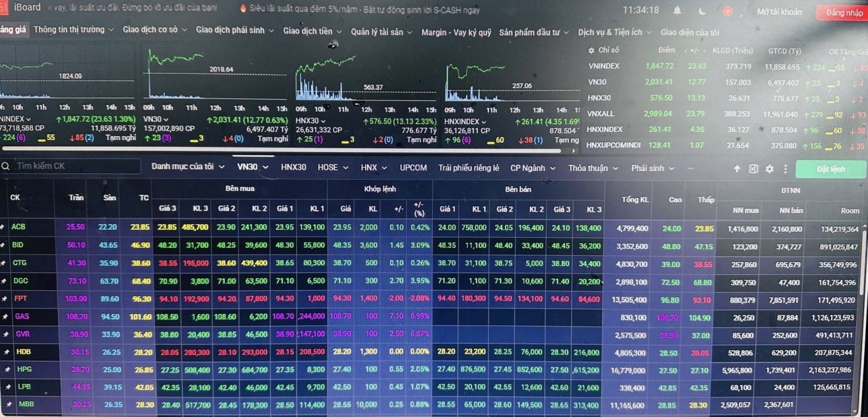Click the pin icon for ACB
Screen dimensions: 868x417
click(3, 227)
